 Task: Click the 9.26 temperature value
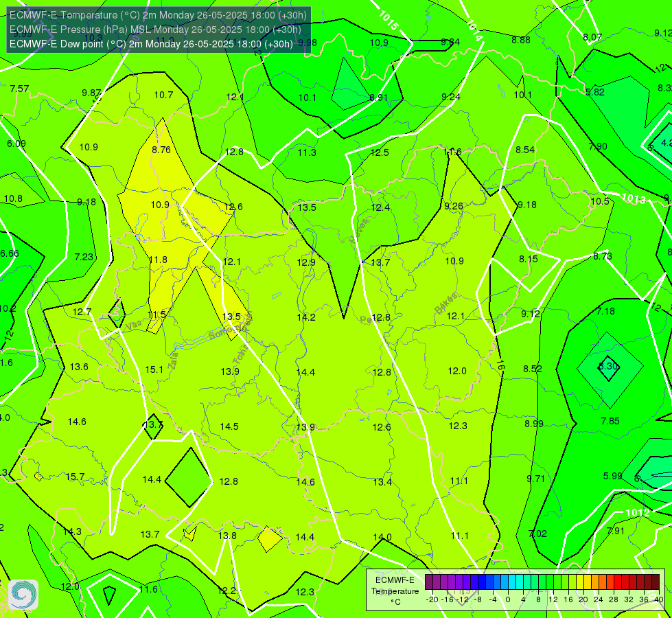[454, 206]
